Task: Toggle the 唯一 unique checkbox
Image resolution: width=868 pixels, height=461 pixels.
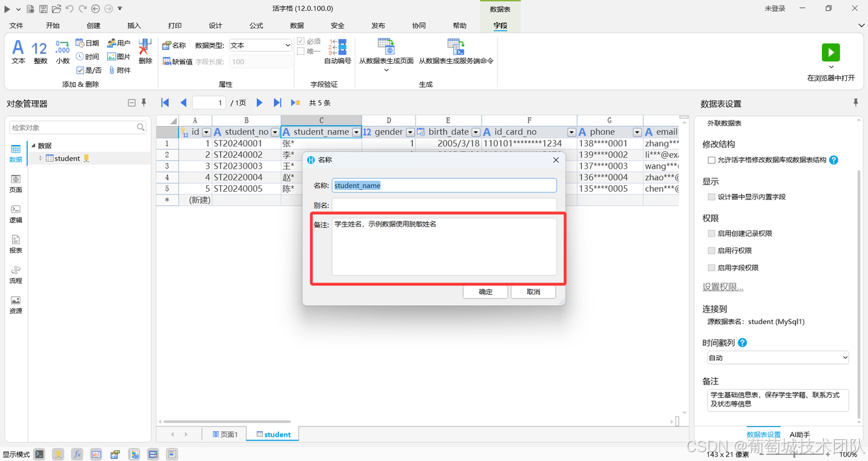Action: 301,52
